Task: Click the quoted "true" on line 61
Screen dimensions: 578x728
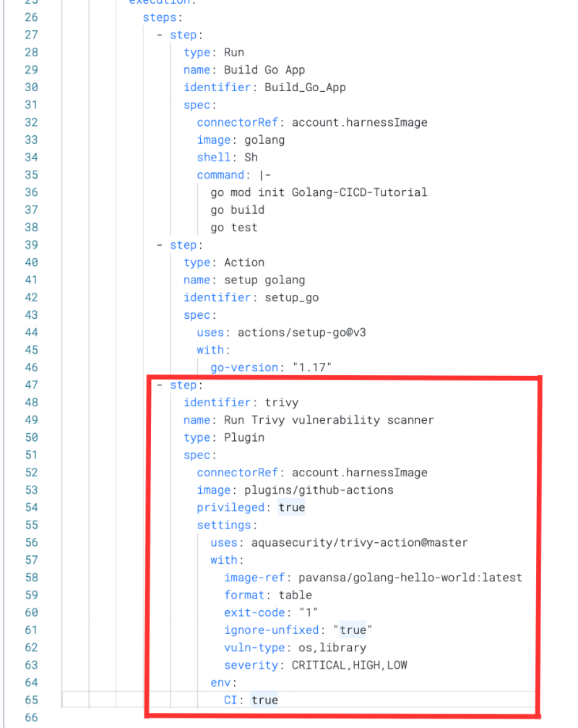Action: pyautogui.click(x=353, y=630)
